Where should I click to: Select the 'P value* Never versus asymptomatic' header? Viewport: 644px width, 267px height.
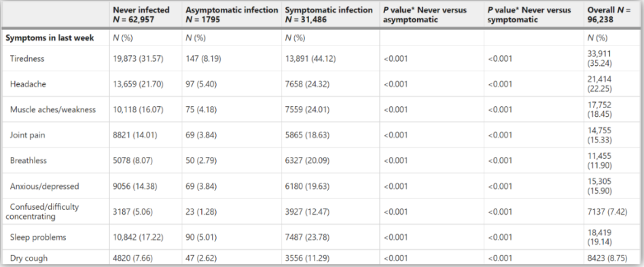point(425,14)
